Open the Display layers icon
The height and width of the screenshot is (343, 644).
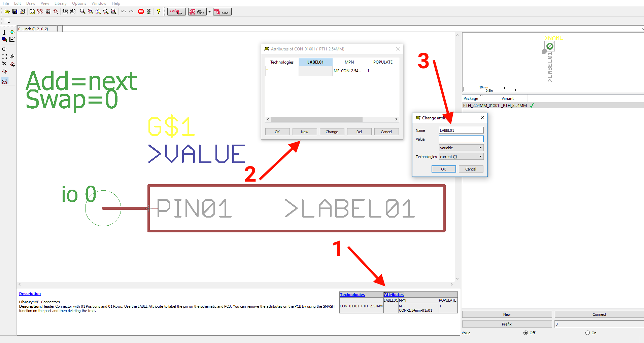point(4,40)
